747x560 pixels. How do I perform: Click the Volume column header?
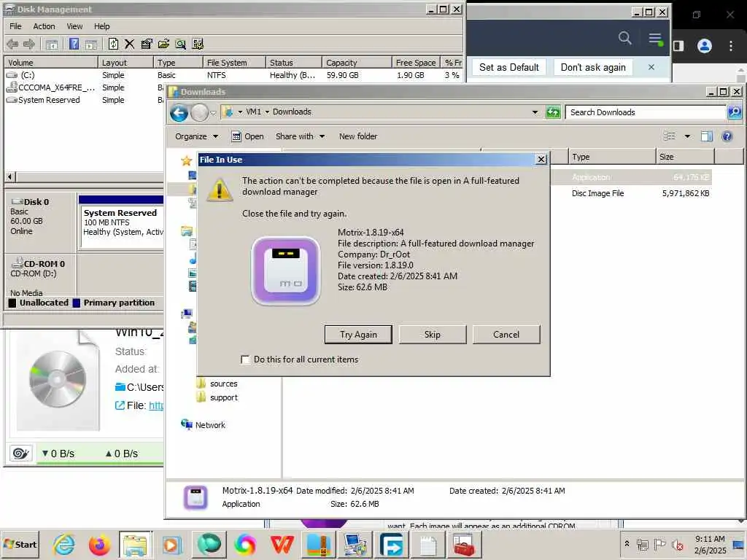[x=51, y=63]
